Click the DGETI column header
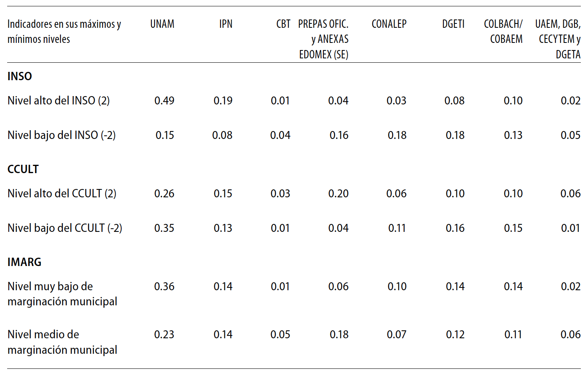 (x=453, y=24)
